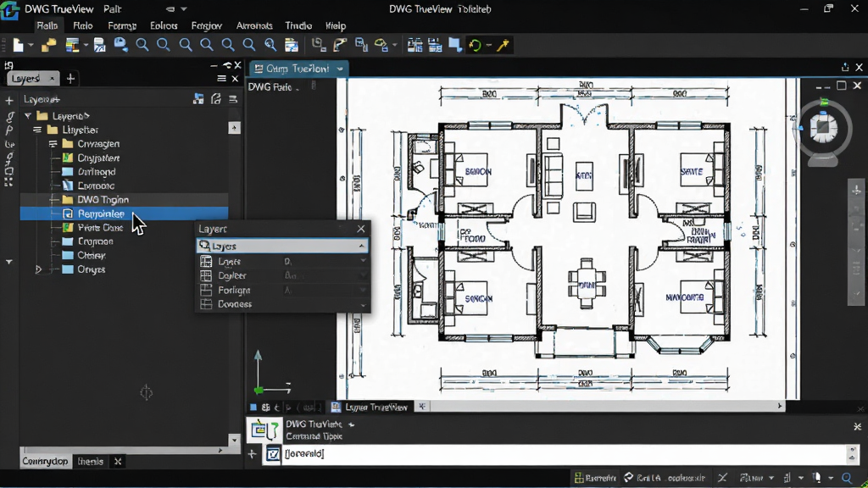This screenshot has width=868, height=488.
Task: Toggle the first green-icon status bar item
Action: pos(595,478)
